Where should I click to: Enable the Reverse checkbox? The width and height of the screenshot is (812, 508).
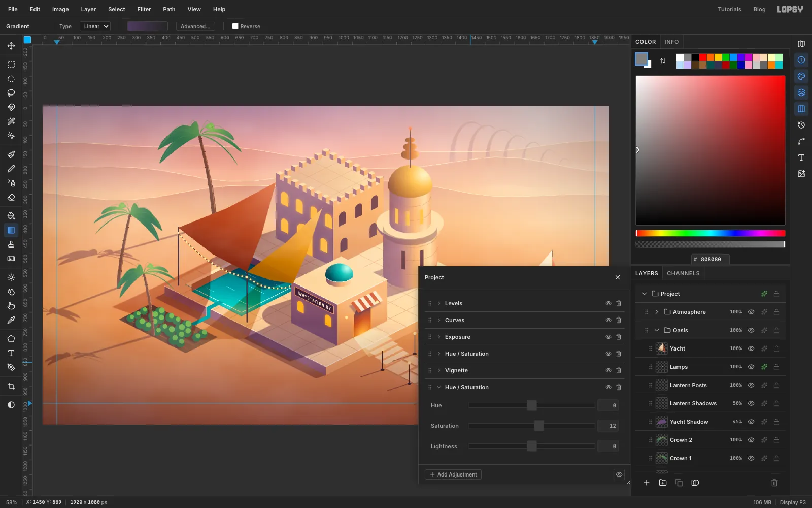(235, 26)
